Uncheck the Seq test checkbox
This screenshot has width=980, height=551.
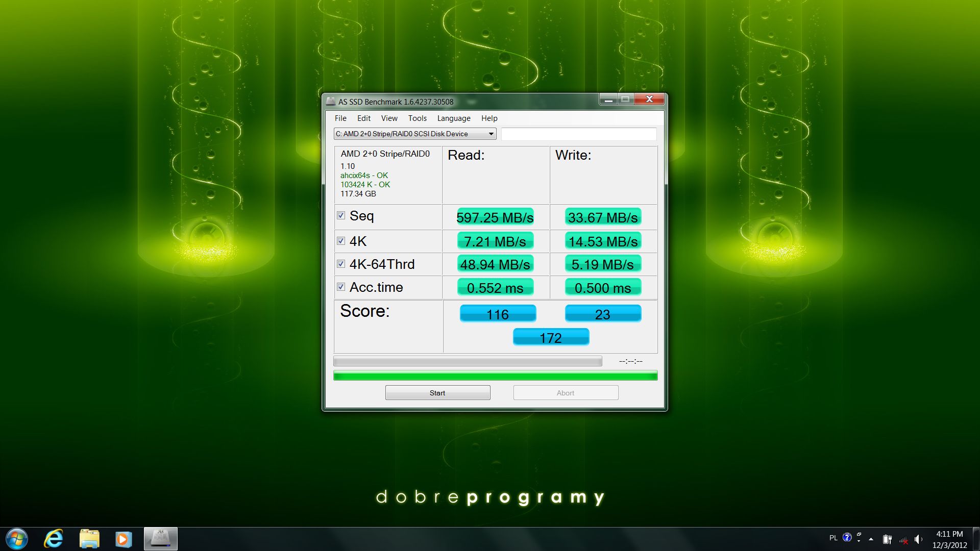tap(341, 215)
